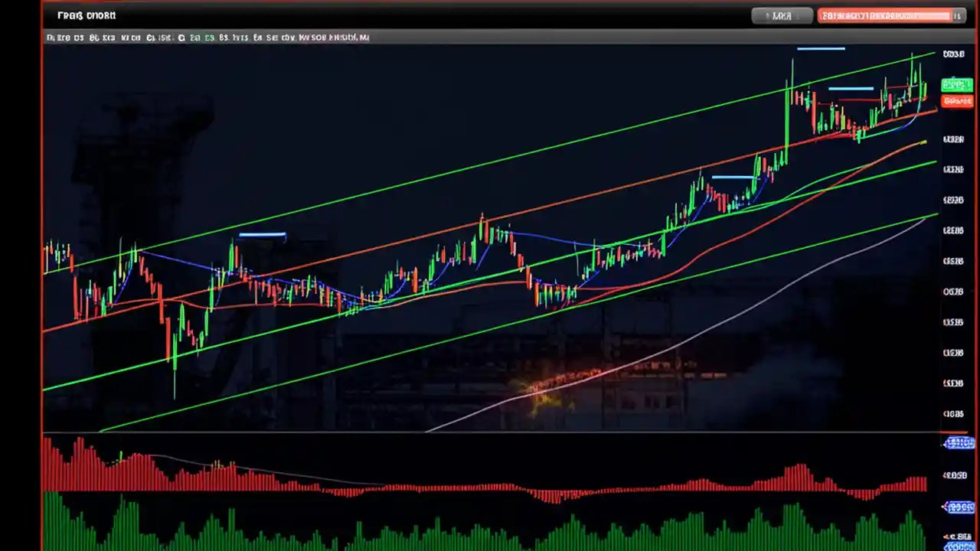The height and width of the screenshot is (551, 980).
Task: Open the MKA dropdown at top right
Action: click(x=781, y=15)
